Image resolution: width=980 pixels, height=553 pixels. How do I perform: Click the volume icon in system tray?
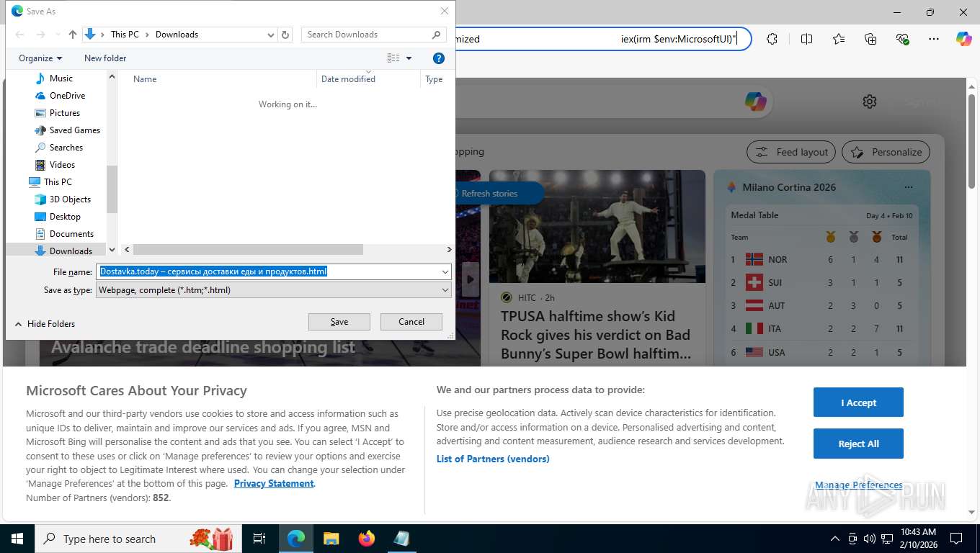[x=869, y=539]
